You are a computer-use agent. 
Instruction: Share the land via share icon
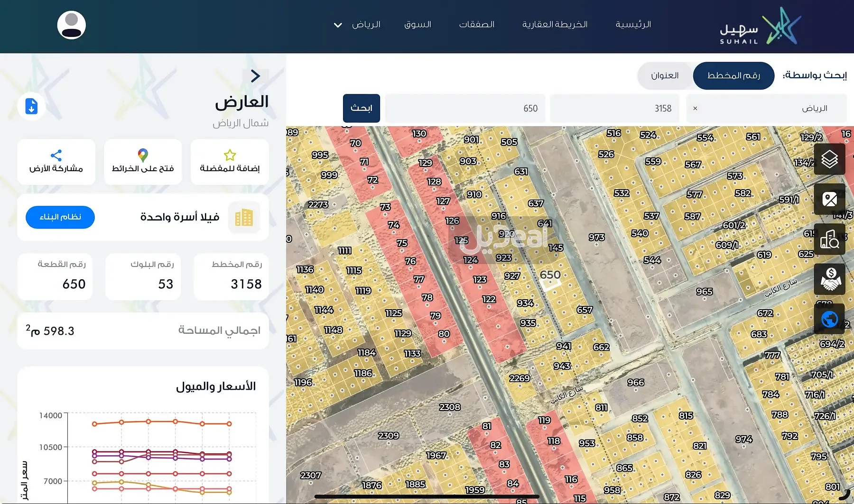56,161
